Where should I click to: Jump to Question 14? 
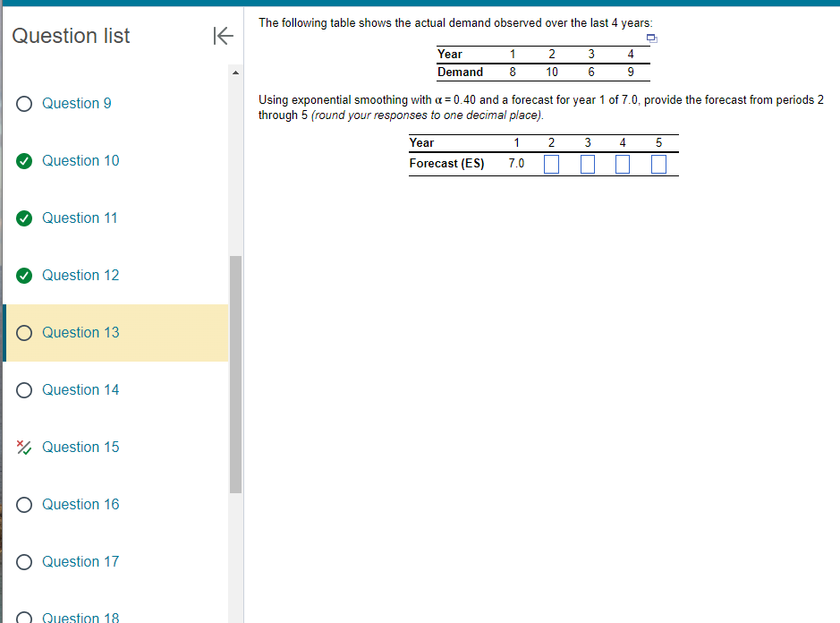click(81, 390)
